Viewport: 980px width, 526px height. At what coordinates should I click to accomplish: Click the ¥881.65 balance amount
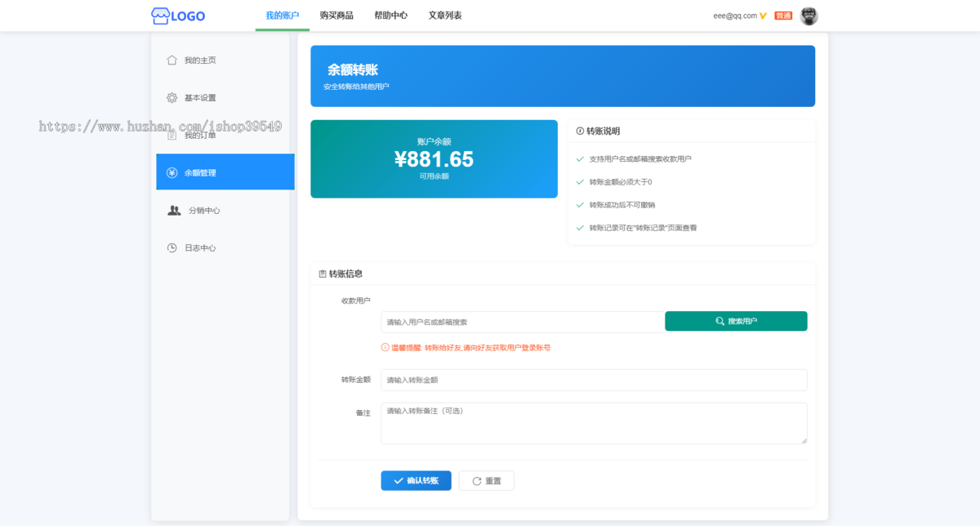click(x=434, y=159)
